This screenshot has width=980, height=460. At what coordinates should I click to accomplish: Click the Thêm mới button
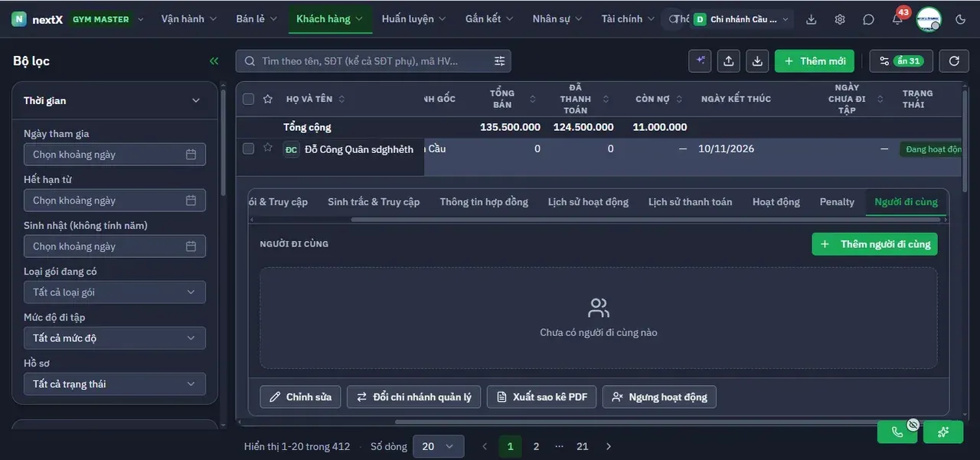coord(815,61)
